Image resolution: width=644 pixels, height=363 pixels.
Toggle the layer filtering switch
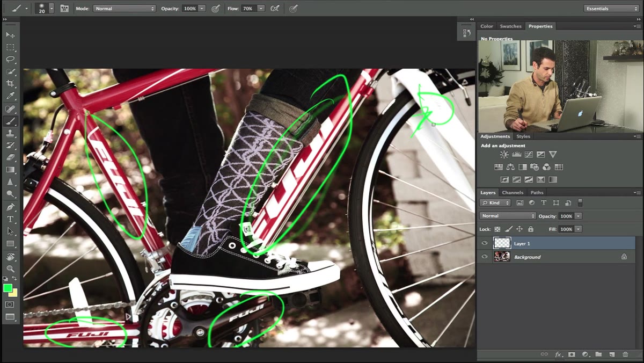coord(580,202)
